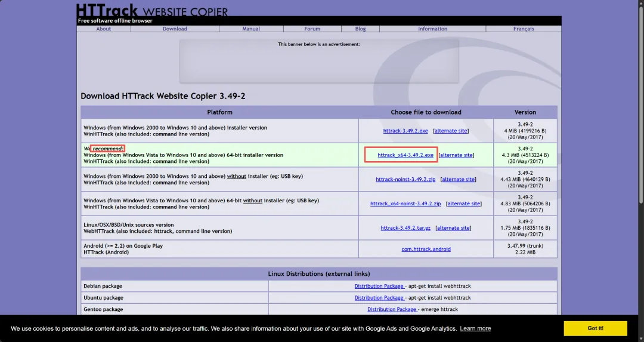This screenshot has height=342, width=644.
Task: Click the HTTrack Website Copier logo
Action: [152, 10]
